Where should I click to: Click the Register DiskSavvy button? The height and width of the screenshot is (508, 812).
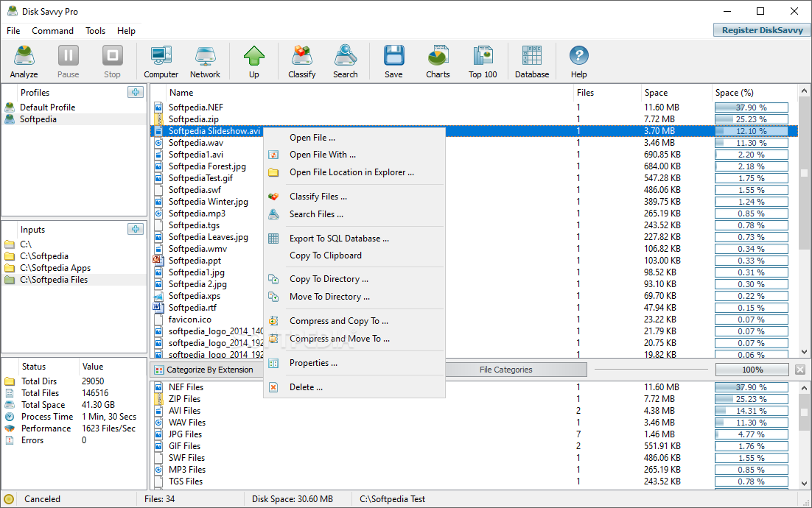pyautogui.click(x=762, y=30)
